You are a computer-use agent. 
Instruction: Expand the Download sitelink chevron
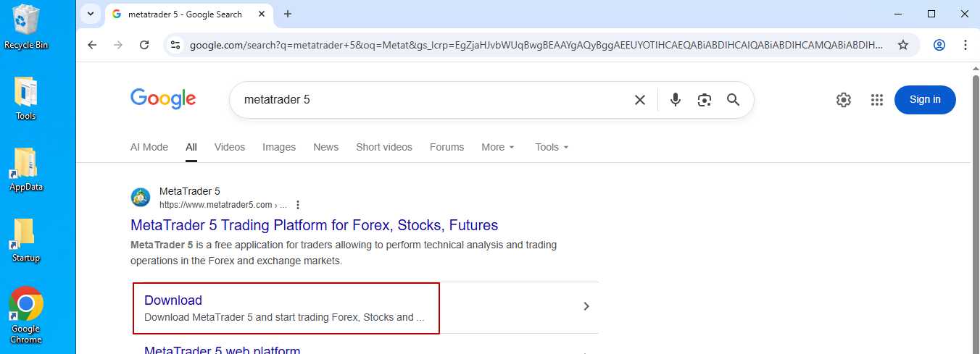586,306
